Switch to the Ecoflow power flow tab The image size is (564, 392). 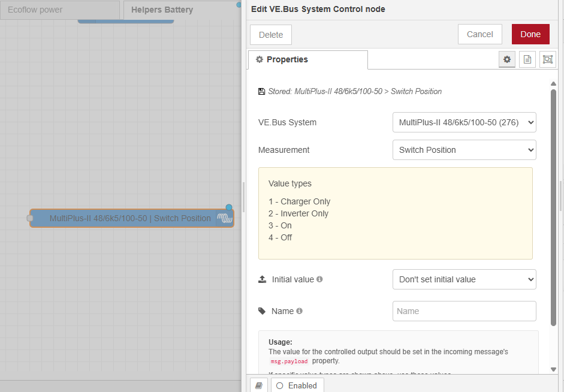(x=60, y=10)
